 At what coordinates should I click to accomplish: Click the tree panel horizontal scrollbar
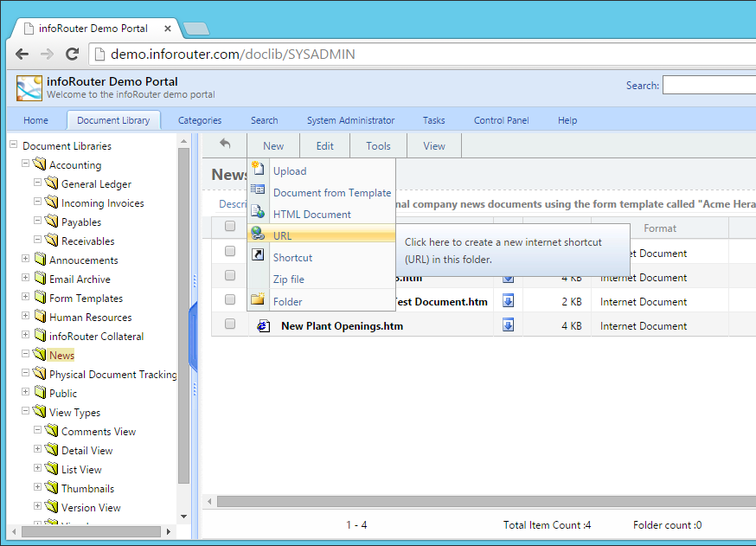pyautogui.click(x=91, y=531)
